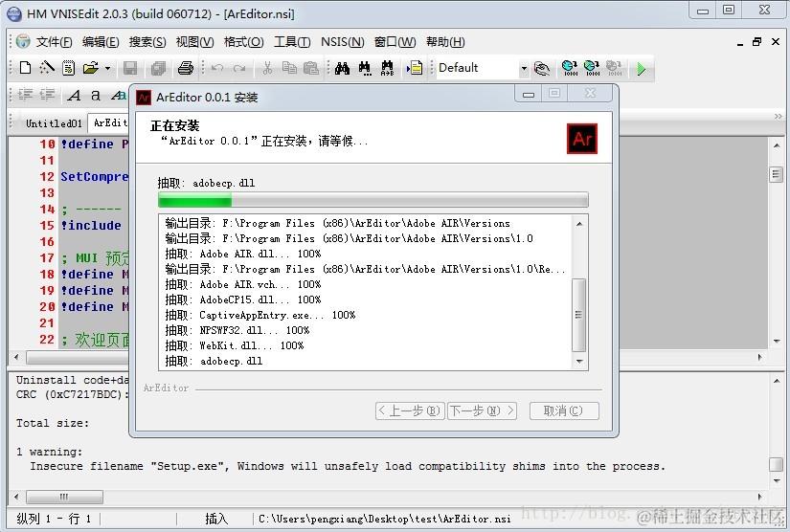Click new script from template icon
Image resolution: width=790 pixels, height=532 pixels.
(x=69, y=67)
